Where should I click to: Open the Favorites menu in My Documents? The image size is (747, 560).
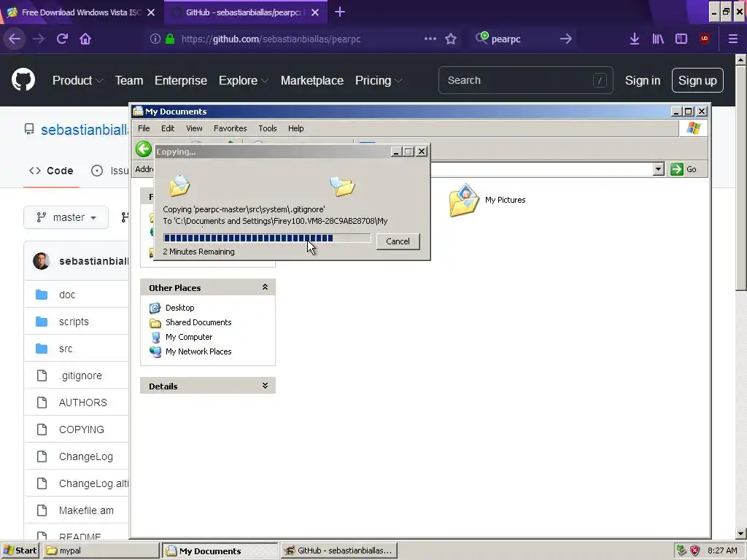(x=230, y=128)
